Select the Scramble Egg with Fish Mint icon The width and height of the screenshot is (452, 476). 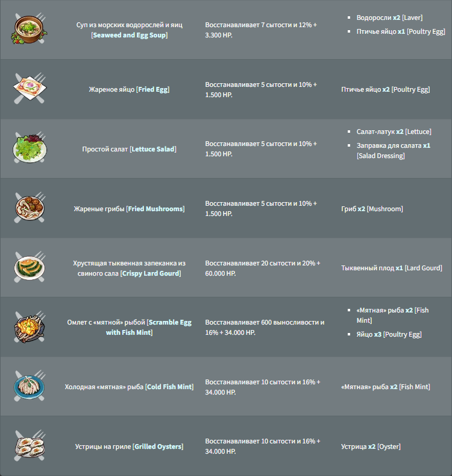[30, 327]
